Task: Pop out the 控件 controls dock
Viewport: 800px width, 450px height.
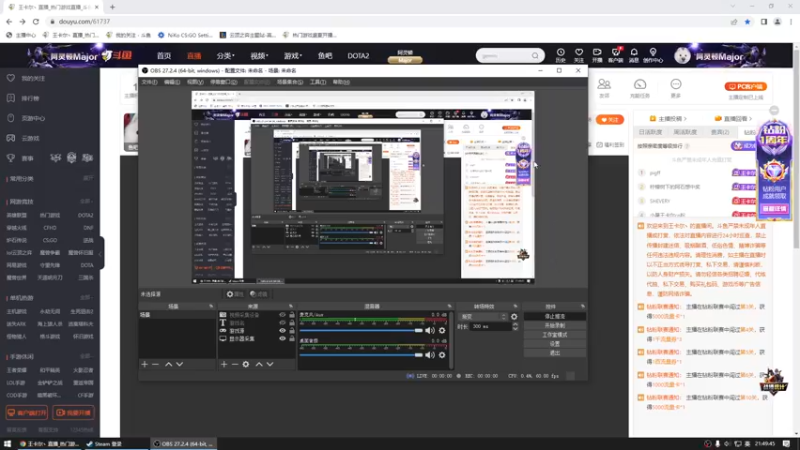Action: pos(583,306)
